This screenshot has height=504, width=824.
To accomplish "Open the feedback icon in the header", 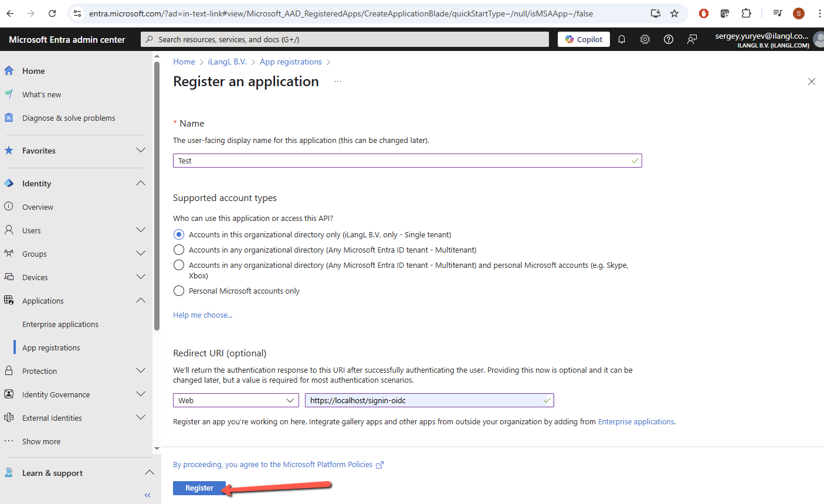I will point(692,39).
